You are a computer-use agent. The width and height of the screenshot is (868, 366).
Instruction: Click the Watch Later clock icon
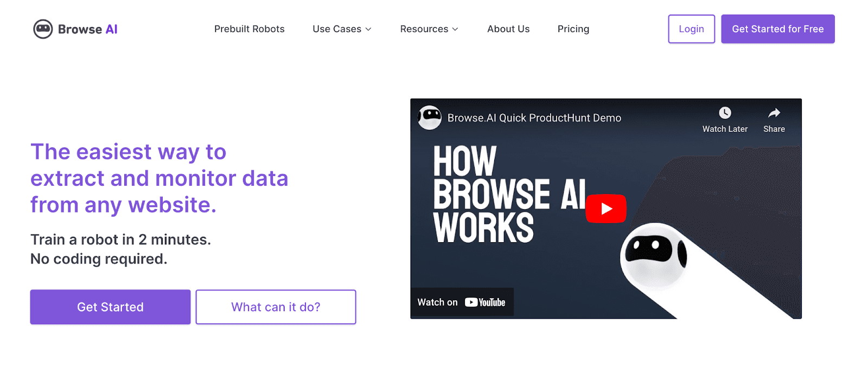725,113
